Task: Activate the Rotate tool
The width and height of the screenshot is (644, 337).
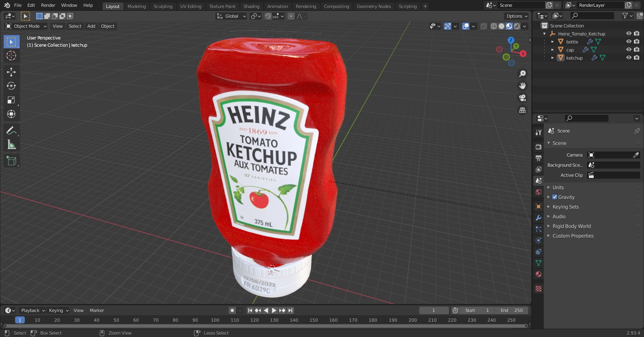Action: point(11,86)
